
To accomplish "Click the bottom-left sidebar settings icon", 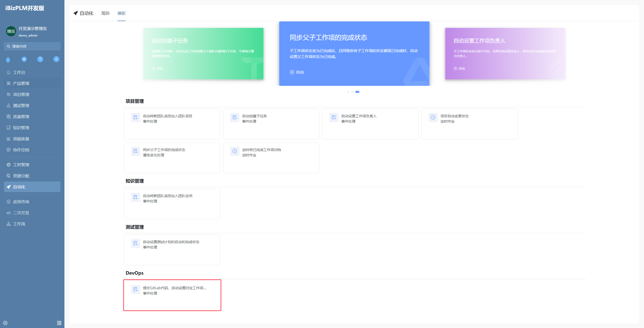I will [5, 323].
